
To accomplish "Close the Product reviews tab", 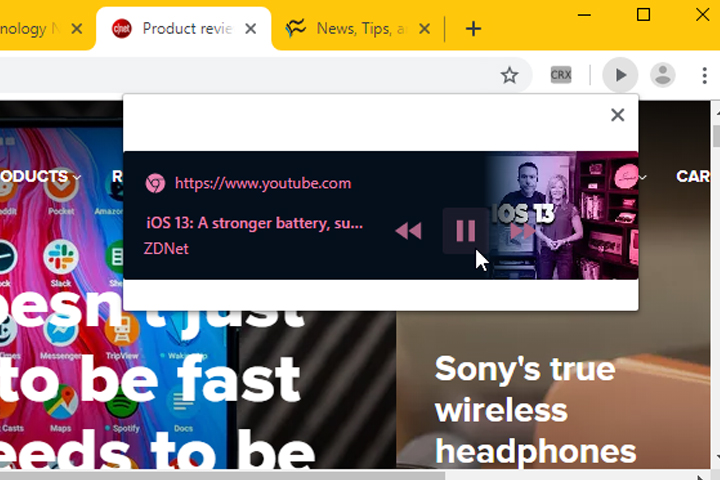I will coord(251,29).
